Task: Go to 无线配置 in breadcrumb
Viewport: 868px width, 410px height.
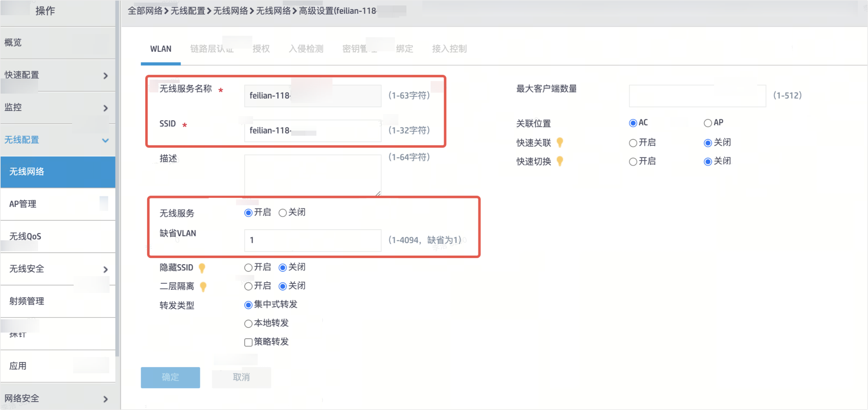Action: click(188, 11)
